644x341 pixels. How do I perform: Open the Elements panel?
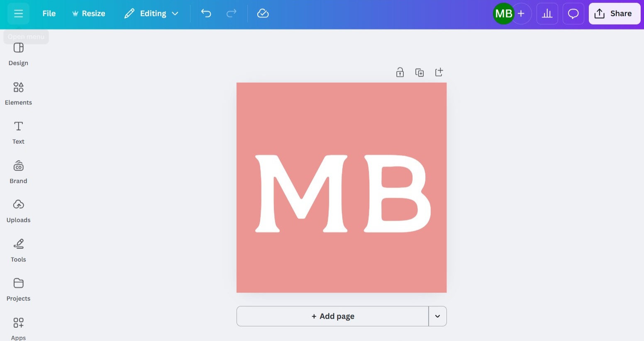coord(18,93)
